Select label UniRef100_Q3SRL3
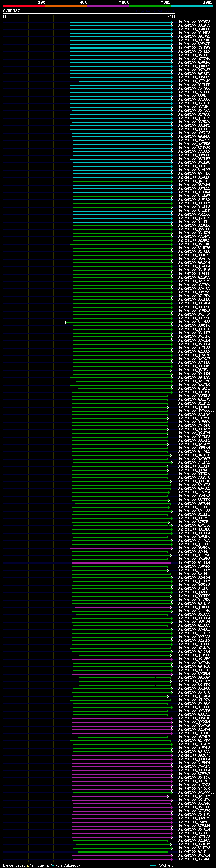Screen dimensions: 216x868 pyautogui.click(x=194, y=396)
